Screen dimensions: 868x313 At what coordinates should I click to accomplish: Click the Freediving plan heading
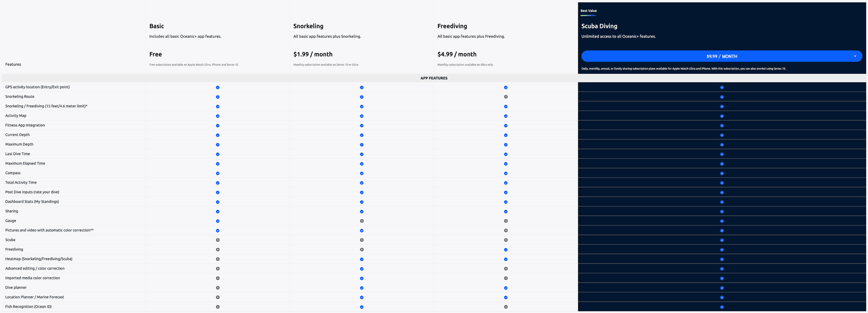tap(452, 26)
